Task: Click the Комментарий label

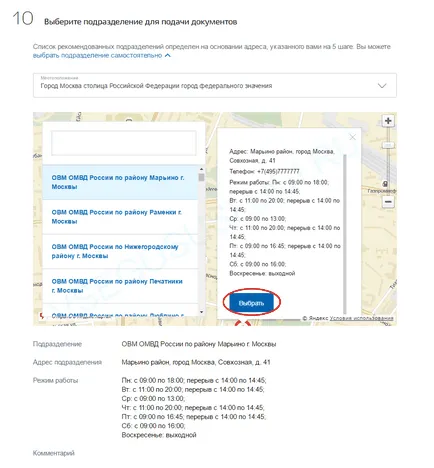Action: click(x=54, y=453)
